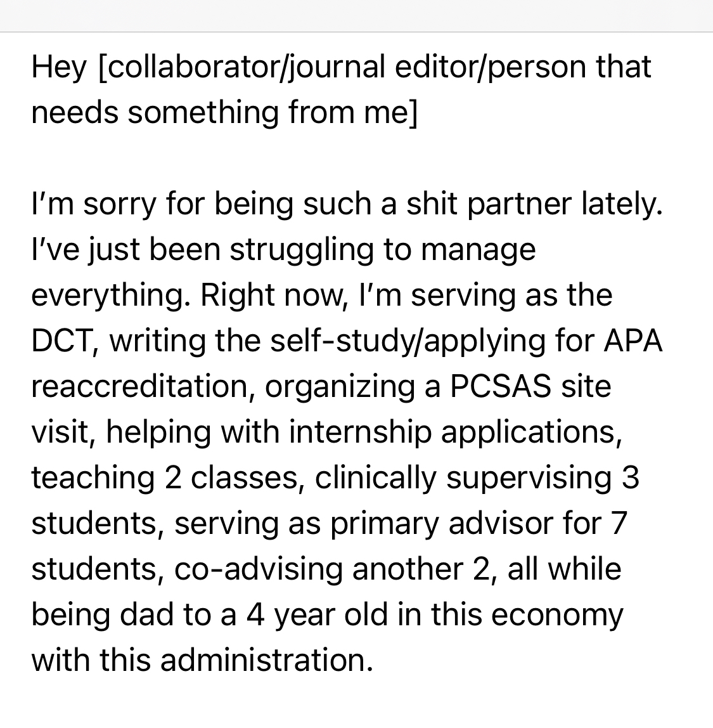Place cursor after "administration." at the text end
Viewport: 713px width, 728px height.
pyautogui.click(x=373, y=661)
